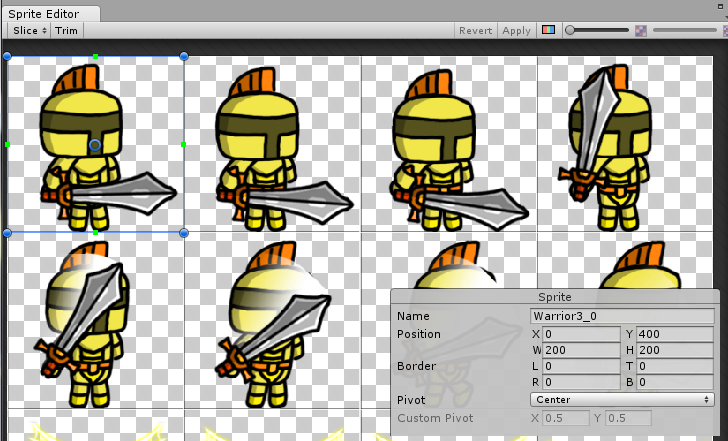Click the sprite Name field Warrior3_0
Viewport: 728px width, 441px height.
coord(622,316)
